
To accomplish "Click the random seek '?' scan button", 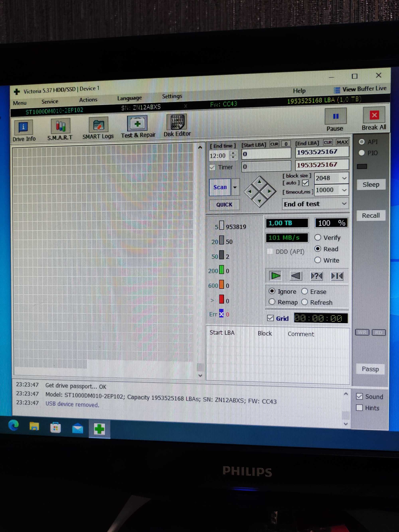I will tap(317, 276).
